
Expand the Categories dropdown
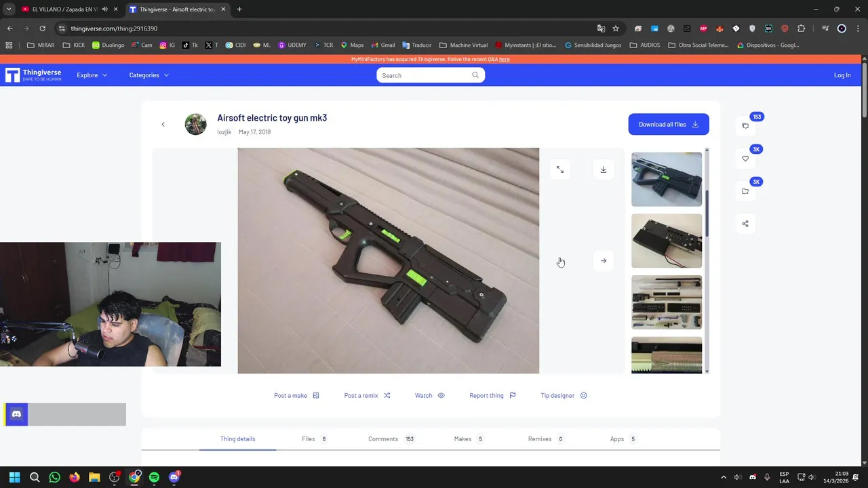(149, 75)
